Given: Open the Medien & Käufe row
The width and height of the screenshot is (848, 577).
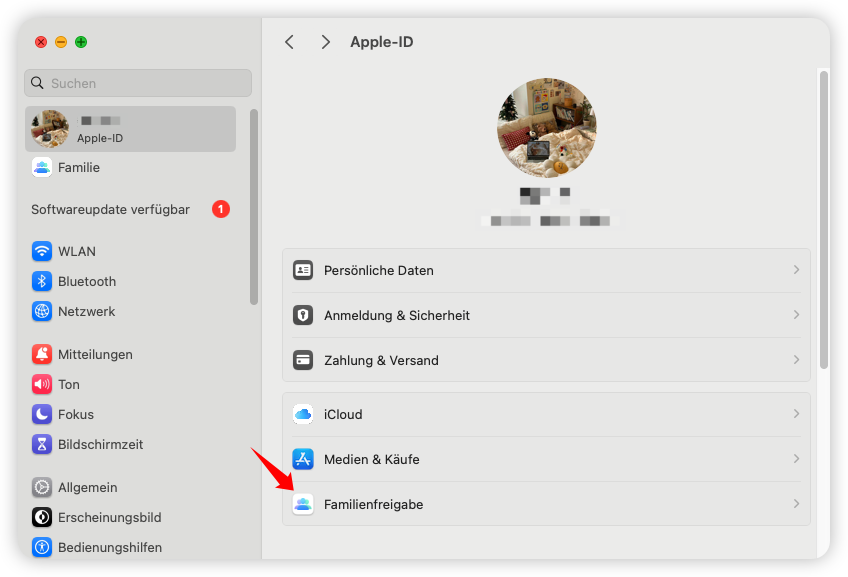Looking at the screenshot, I should coord(546,459).
